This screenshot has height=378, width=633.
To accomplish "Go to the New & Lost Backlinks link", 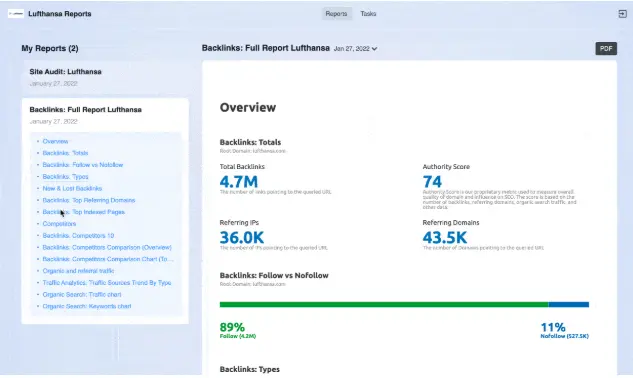I will click(72, 188).
